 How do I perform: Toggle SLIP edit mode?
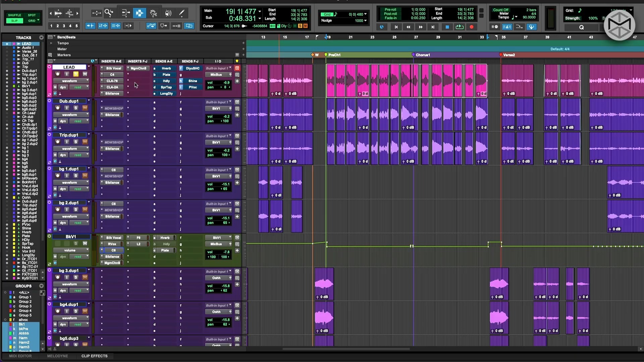pos(14,21)
